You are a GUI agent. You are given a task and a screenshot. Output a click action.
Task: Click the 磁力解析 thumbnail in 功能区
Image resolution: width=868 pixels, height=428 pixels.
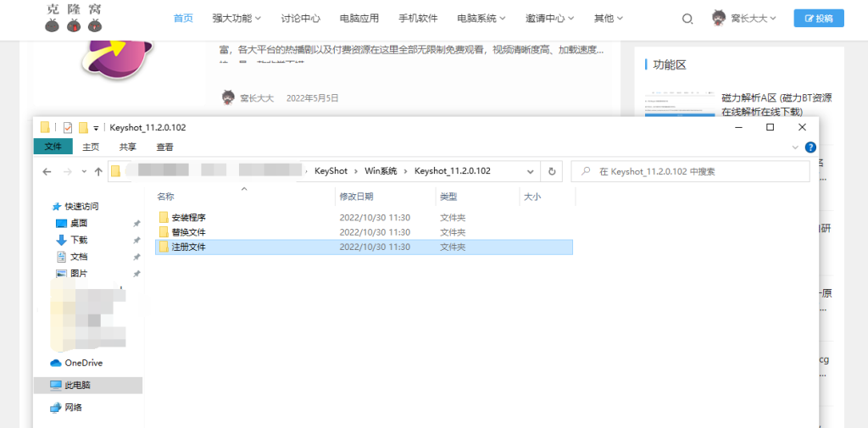680,104
